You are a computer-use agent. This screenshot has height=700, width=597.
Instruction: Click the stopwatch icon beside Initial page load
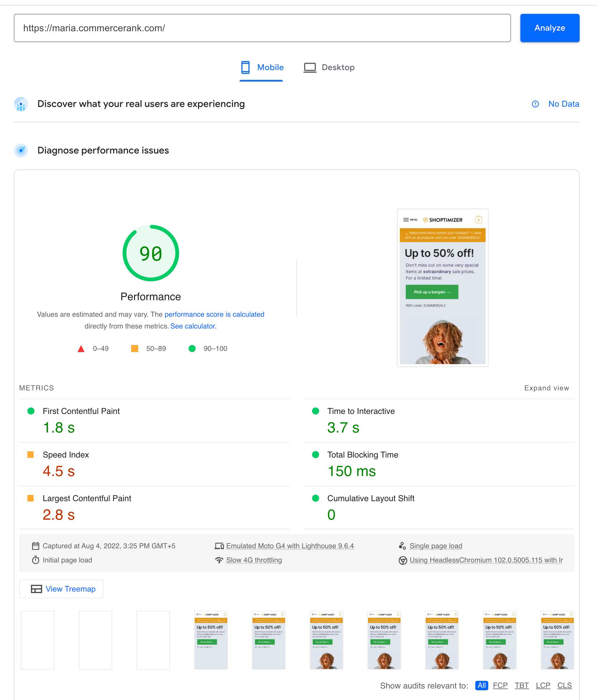pyautogui.click(x=35, y=560)
